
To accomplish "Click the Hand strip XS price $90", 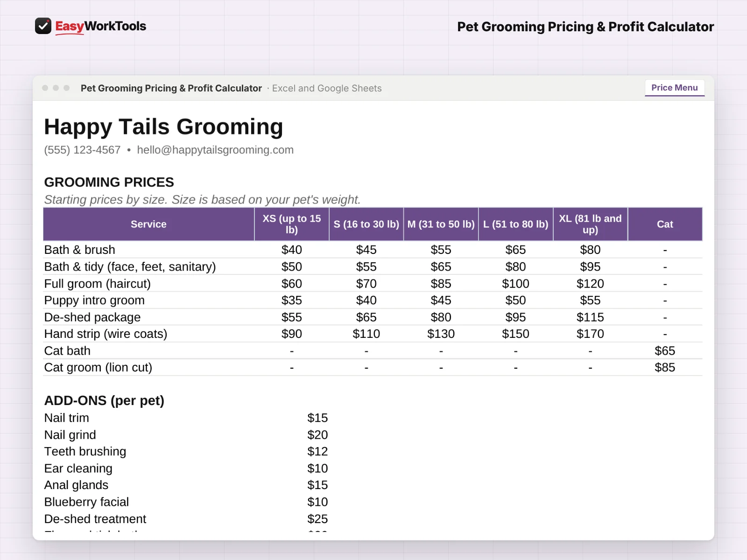I will pyautogui.click(x=292, y=334).
